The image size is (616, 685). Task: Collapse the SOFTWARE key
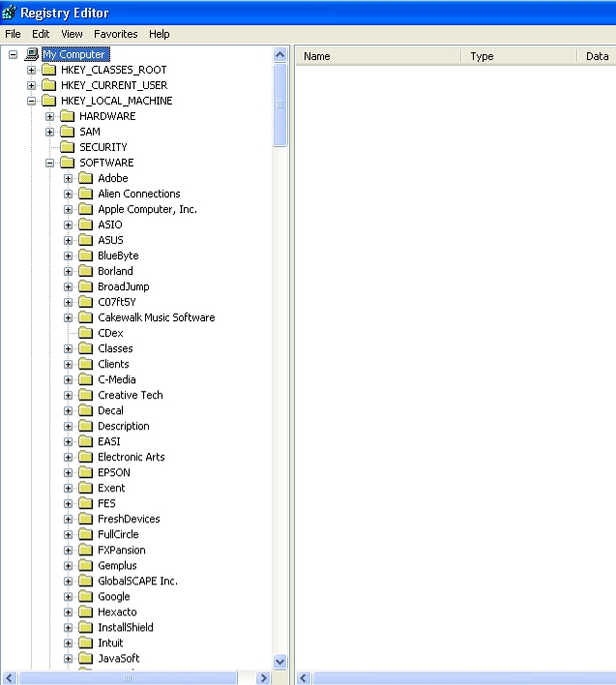(x=49, y=163)
